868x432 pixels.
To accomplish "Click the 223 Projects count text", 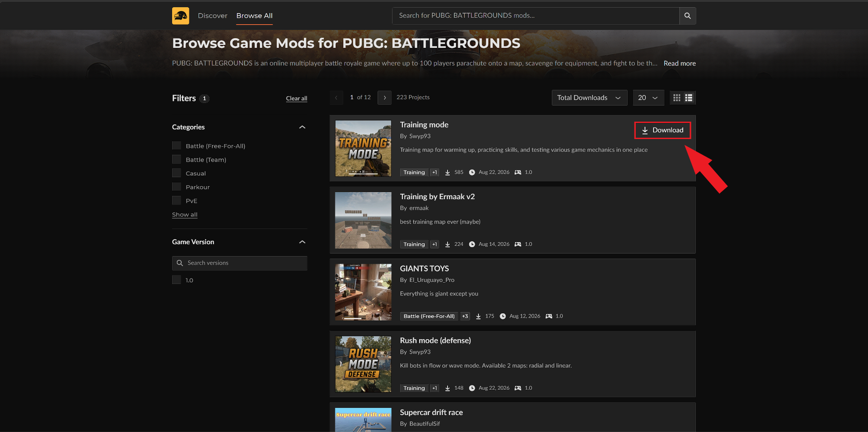I will point(413,97).
